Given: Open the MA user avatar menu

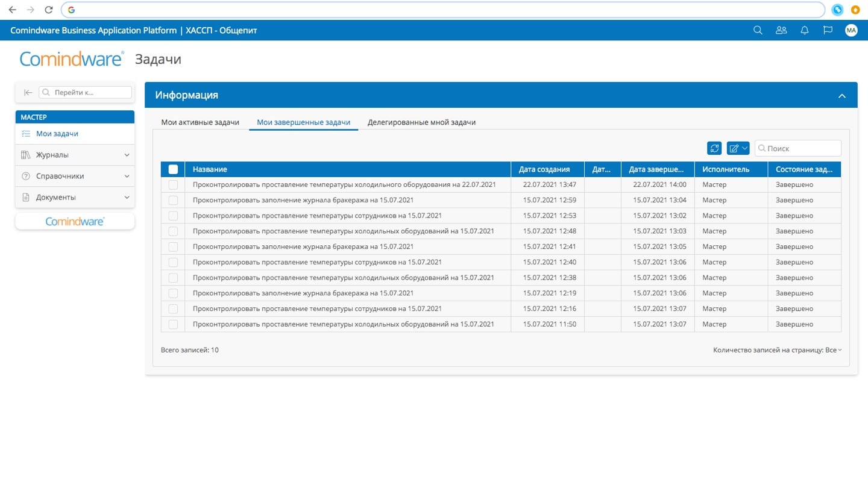Looking at the screenshot, I should tap(851, 30).
